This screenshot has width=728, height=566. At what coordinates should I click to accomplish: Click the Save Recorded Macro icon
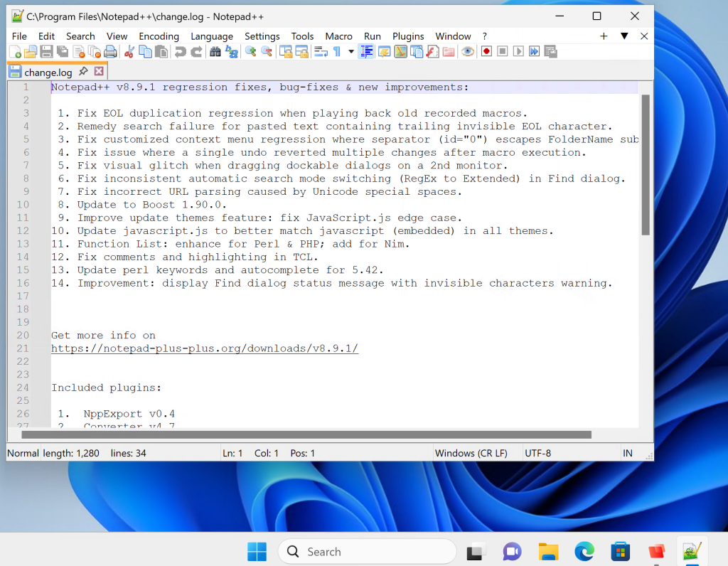tap(551, 51)
